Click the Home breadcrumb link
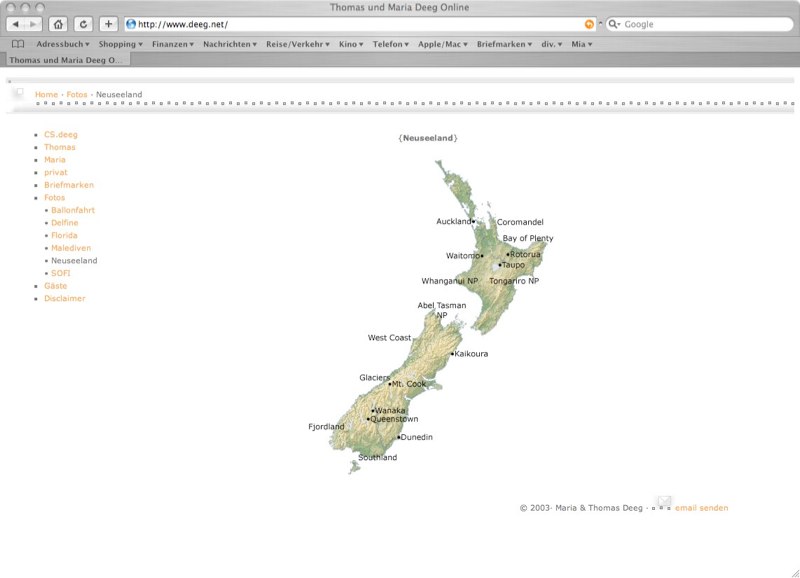Viewport: 800px width, 578px height. coord(46,95)
